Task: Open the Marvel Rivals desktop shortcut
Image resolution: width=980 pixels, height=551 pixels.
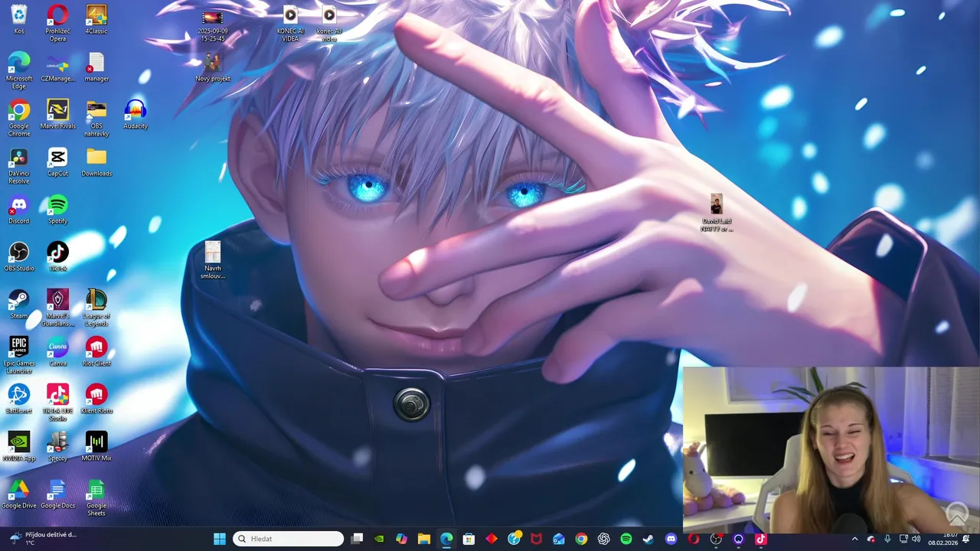Action: pos(57,115)
